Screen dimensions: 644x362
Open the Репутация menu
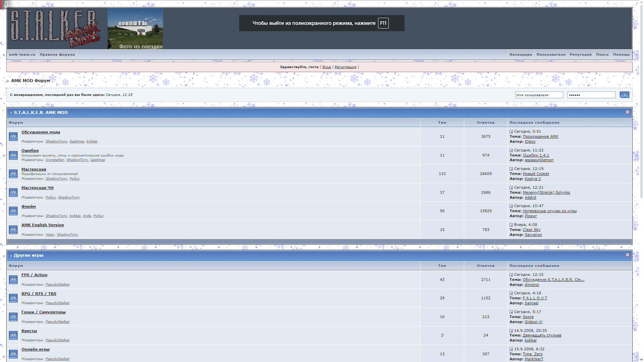tap(581, 55)
